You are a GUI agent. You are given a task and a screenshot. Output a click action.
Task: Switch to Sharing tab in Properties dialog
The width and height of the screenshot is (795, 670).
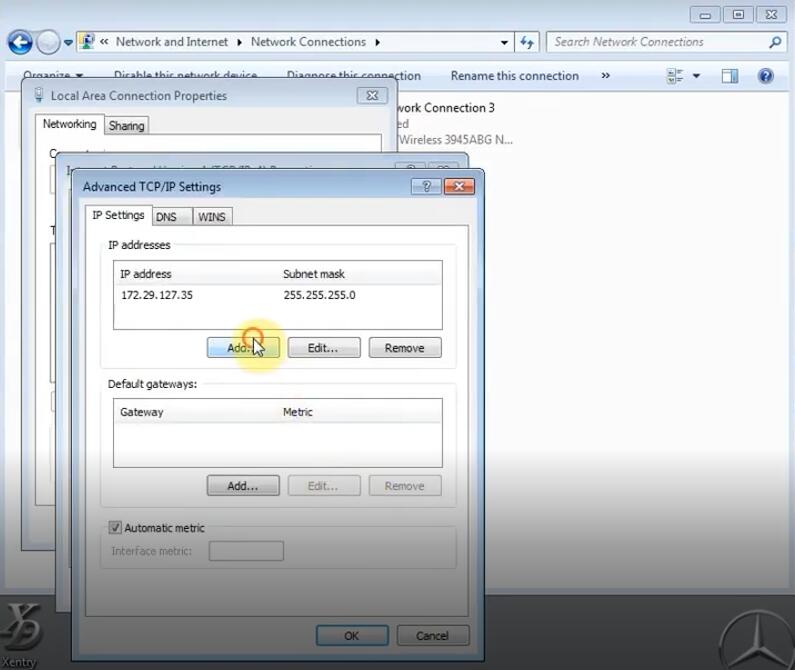(126, 126)
